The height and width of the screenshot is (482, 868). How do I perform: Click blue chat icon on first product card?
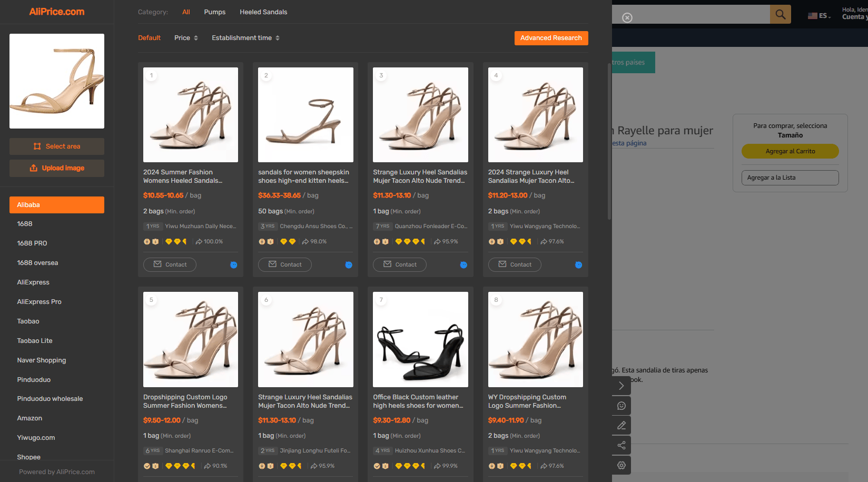(x=234, y=265)
